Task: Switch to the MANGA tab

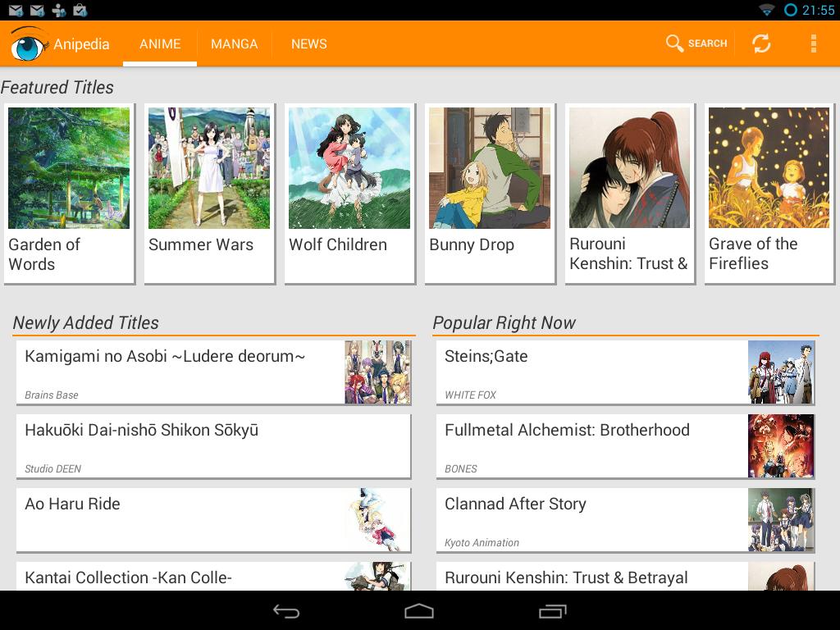Action: (x=234, y=44)
